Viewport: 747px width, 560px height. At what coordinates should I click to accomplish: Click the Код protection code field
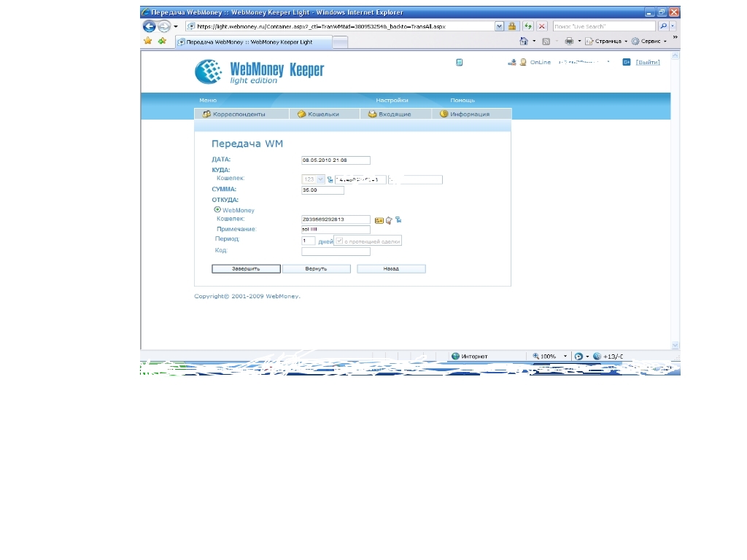pyautogui.click(x=336, y=252)
